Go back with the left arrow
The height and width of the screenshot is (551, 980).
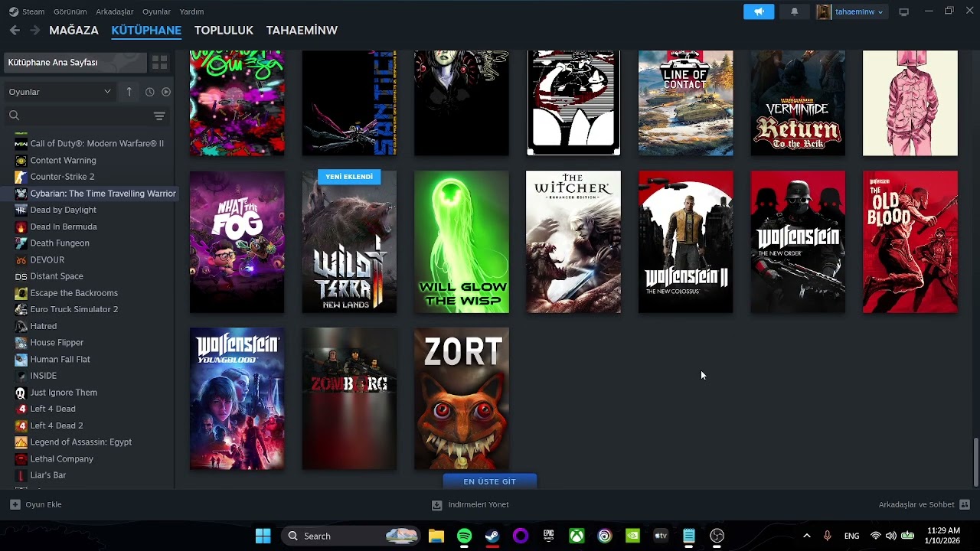coord(15,30)
